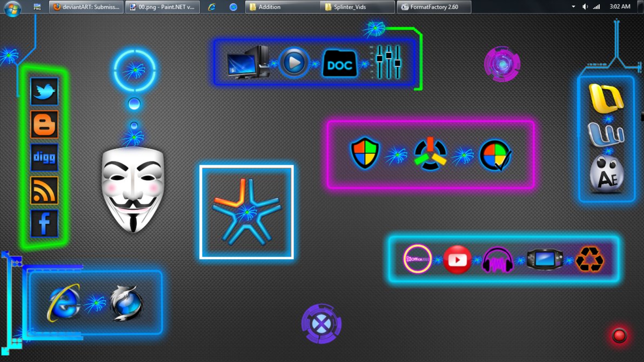This screenshot has height=362, width=644.
Task: Open the DOC documents folder
Action: (340, 64)
